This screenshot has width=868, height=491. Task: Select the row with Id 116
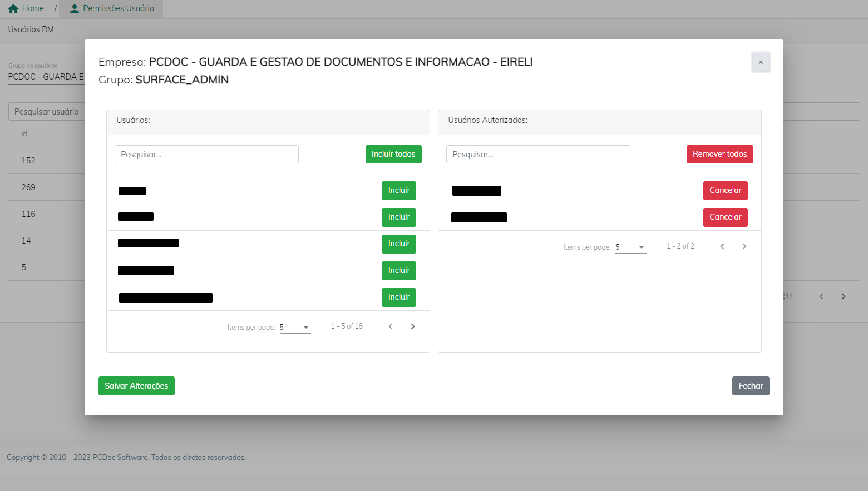46,214
